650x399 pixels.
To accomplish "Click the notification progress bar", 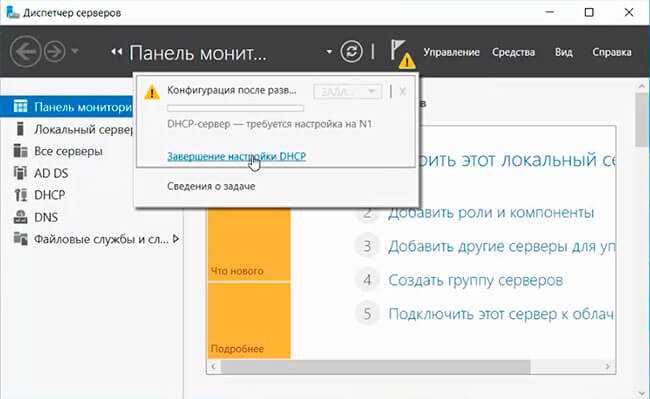I will (235, 108).
